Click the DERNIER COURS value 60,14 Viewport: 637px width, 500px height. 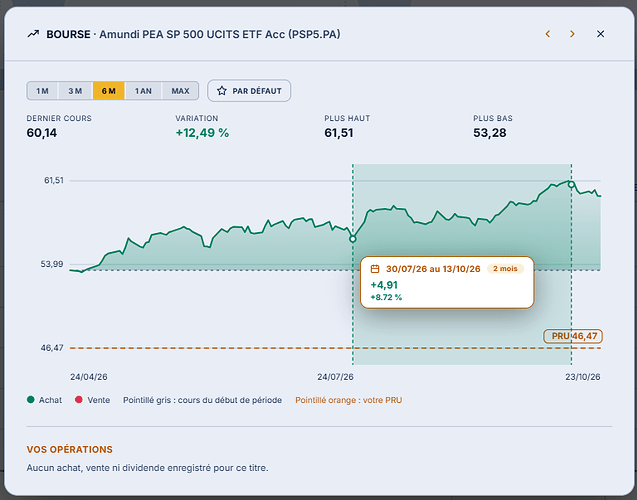point(42,133)
